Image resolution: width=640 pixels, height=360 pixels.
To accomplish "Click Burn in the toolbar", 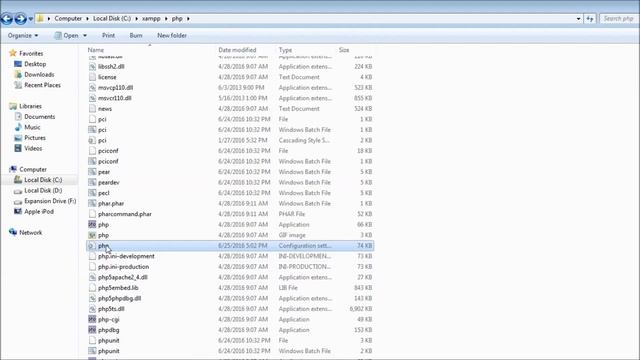I will [x=136, y=36].
